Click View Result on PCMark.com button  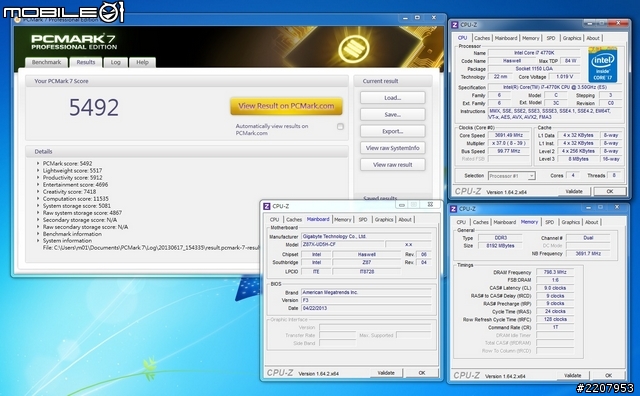pyautogui.click(x=286, y=106)
